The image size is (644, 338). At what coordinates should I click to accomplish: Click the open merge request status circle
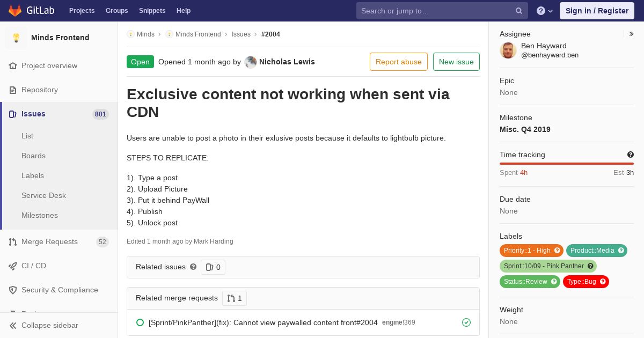140,322
